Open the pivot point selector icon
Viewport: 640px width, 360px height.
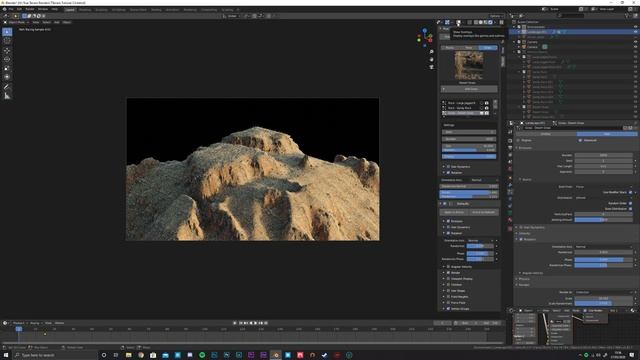[248, 16]
